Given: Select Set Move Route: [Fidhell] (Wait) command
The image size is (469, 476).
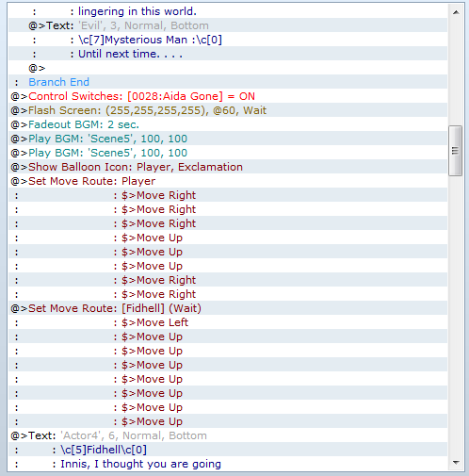Looking at the screenshot, I should [228, 308].
